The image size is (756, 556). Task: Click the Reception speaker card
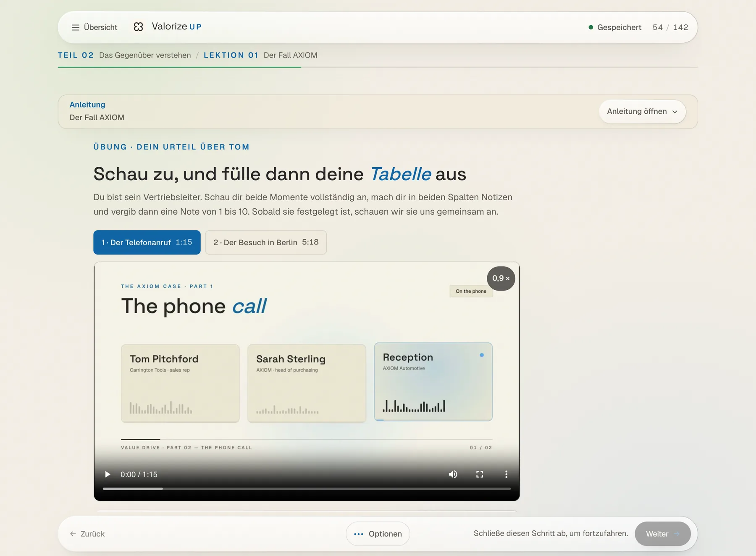point(433,382)
